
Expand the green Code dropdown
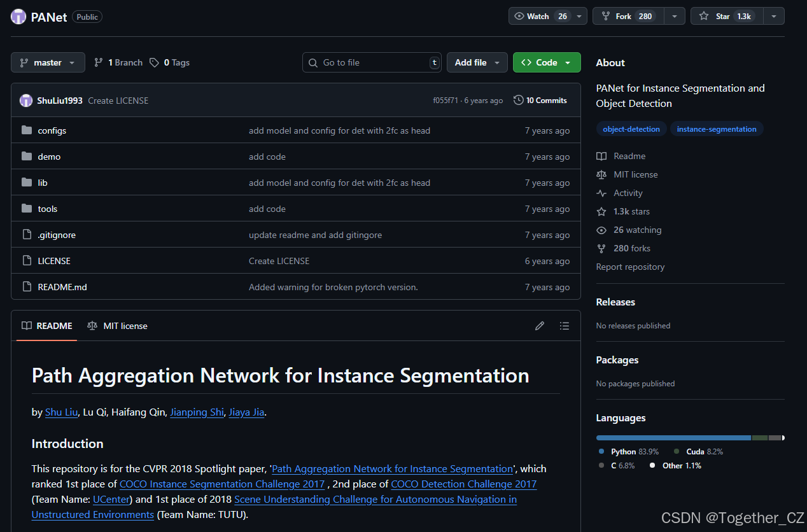point(547,62)
